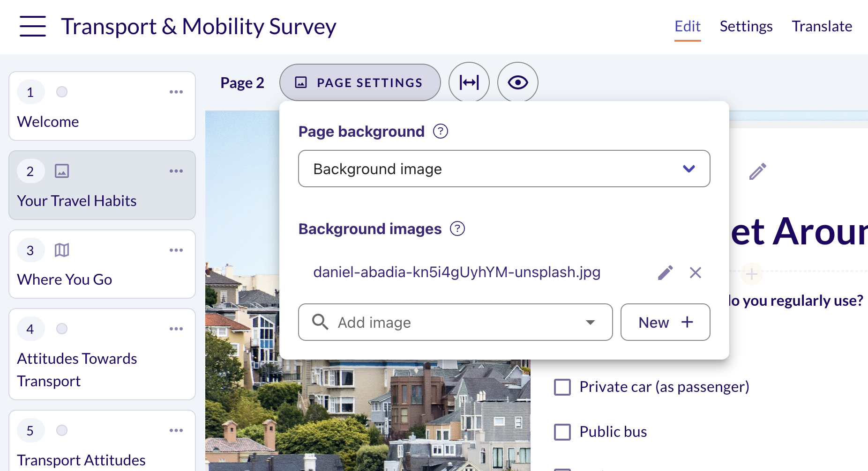
Task: Open the hamburger navigation menu
Action: click(x=33, y=26)
